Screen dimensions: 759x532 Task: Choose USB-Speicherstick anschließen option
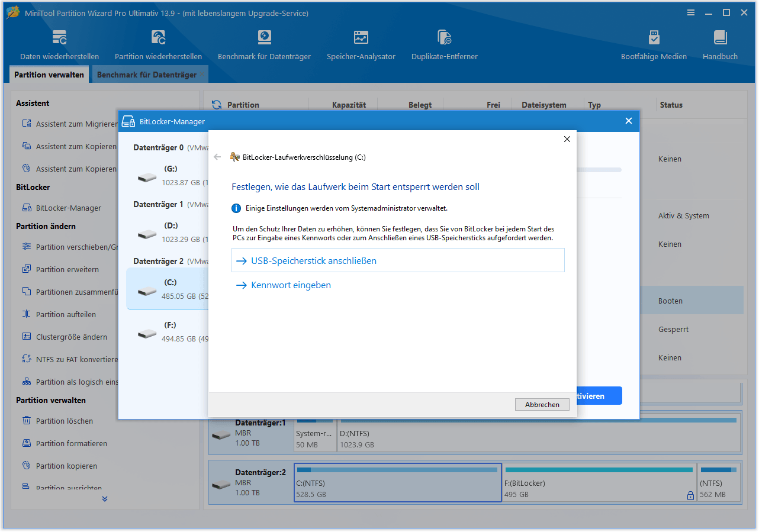398,260
